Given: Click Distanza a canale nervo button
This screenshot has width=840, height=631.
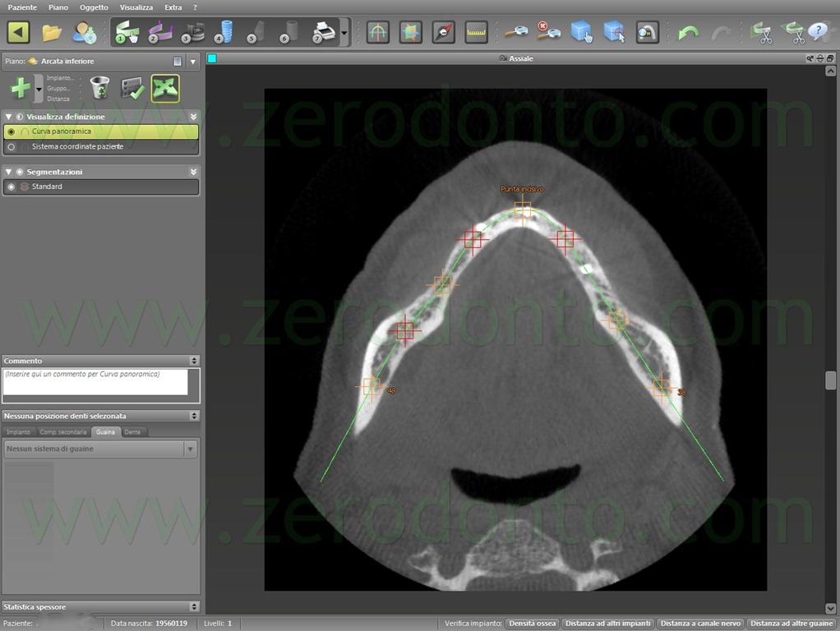Looking at the screenshot, I should (700, 624).
